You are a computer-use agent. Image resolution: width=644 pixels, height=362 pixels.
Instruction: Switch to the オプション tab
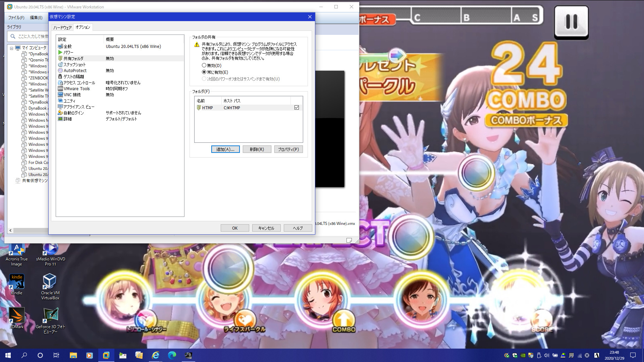coord(83,27)
